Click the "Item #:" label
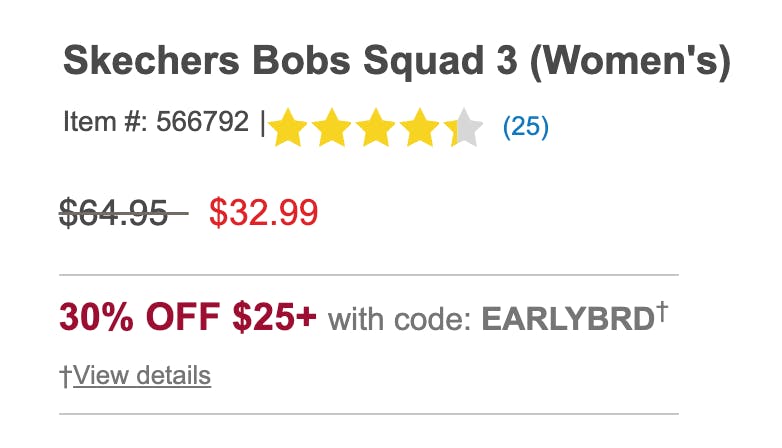The height and width of the screenshot is (448, 782). point(103,122)
